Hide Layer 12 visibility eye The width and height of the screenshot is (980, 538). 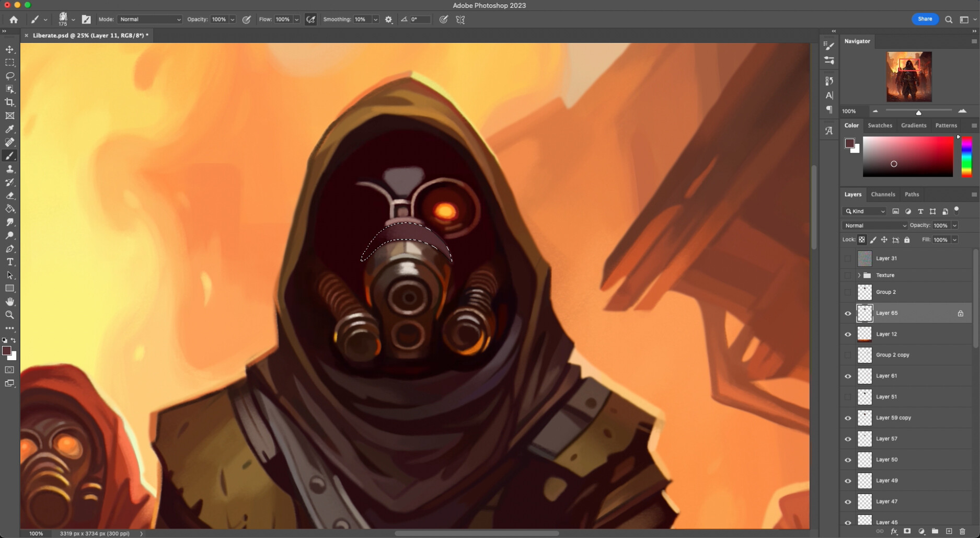point(848,334)
